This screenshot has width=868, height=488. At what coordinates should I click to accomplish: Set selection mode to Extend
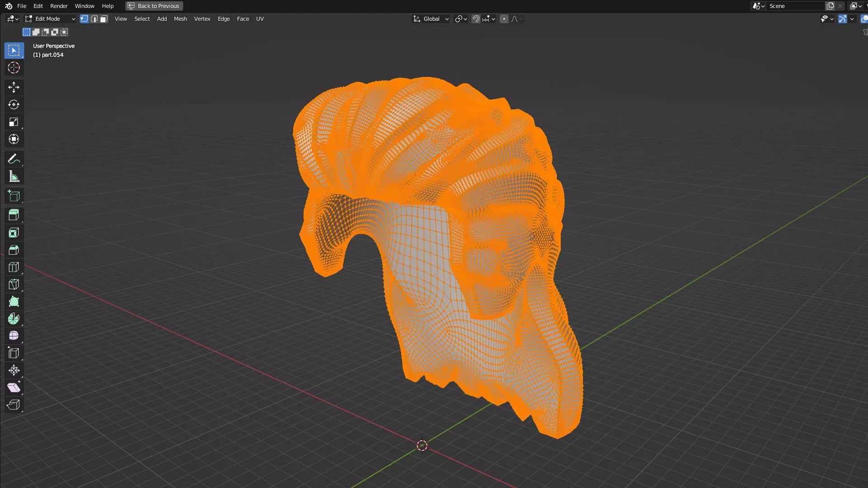point(36,32)
